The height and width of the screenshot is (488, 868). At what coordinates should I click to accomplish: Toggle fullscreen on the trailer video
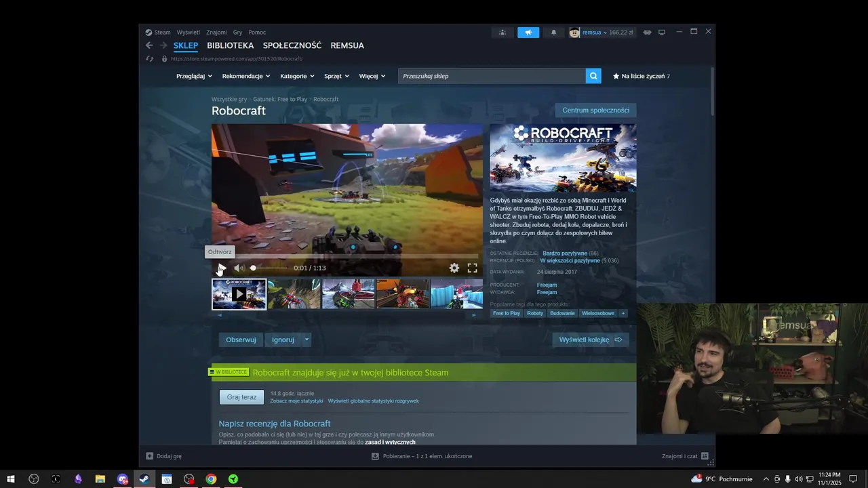(x=473, y=268)
